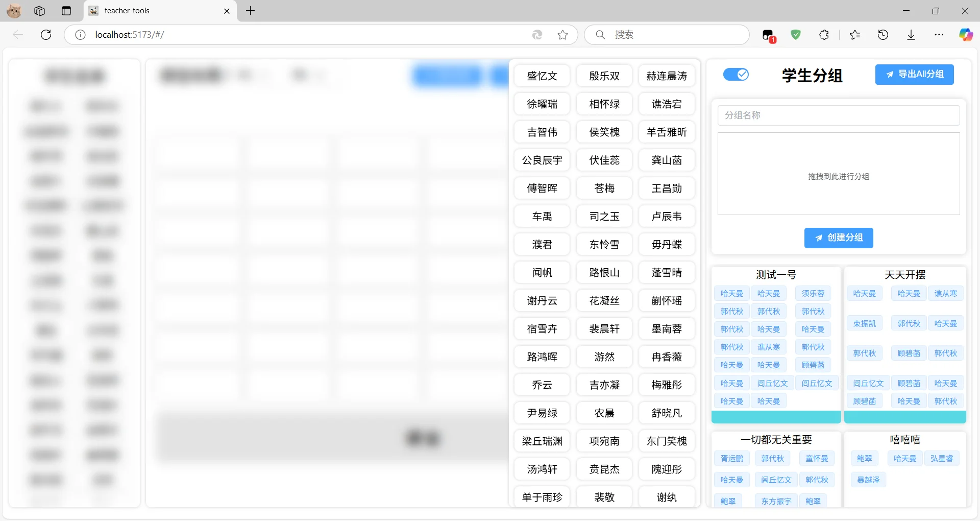Open the browser downloads icon

pos(911,35)
